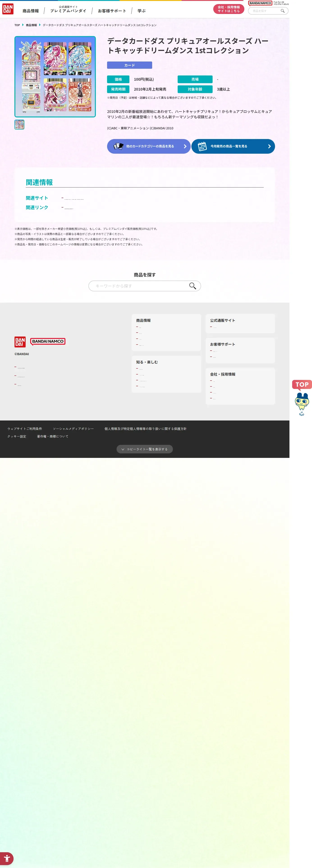Screen dimensions: 312x868
Task: Click the calendar icon on monthly release button
Action: coord(202,146)
